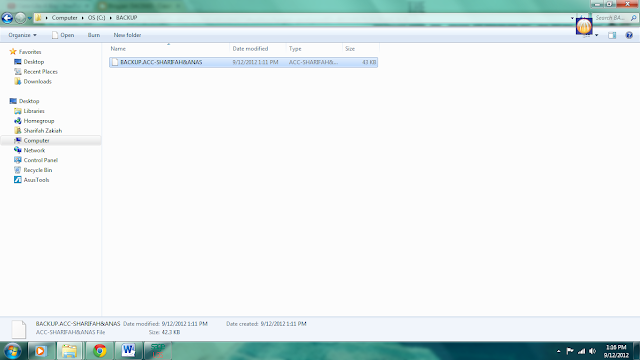Click the Homegroup icon in sidebar
Viewport: 640px width, 360px height.
click(18, 121)
